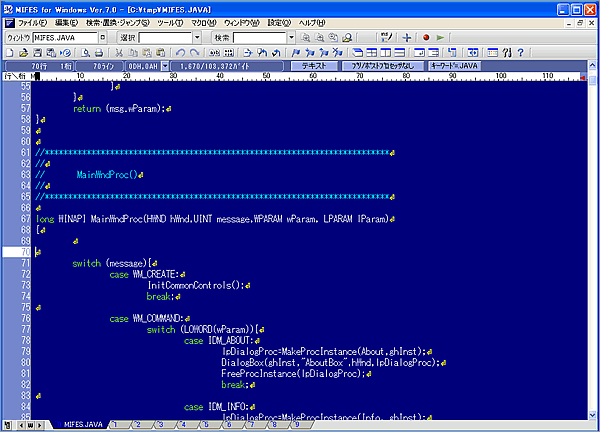
Task: Open the マクロ(M) menu
Action: click(204, 23)
